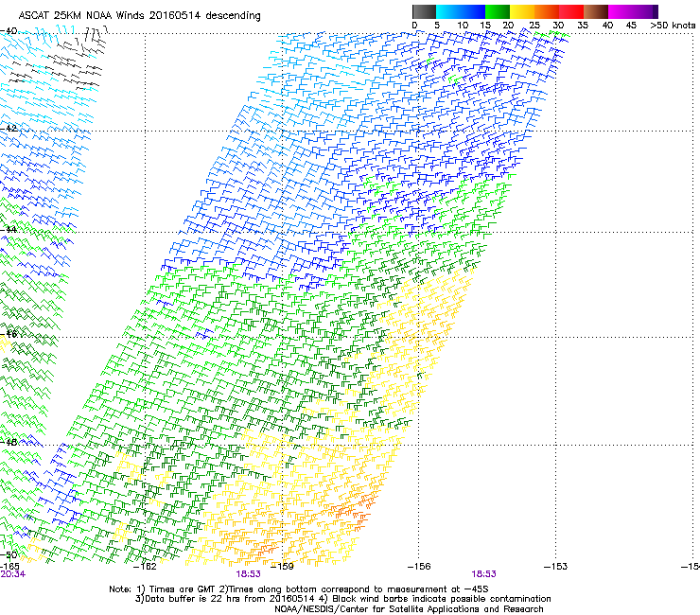This screenshot has height=615, width=700.
Task: Click the 18:53 time label near -159
Action: tap(248, 574)
